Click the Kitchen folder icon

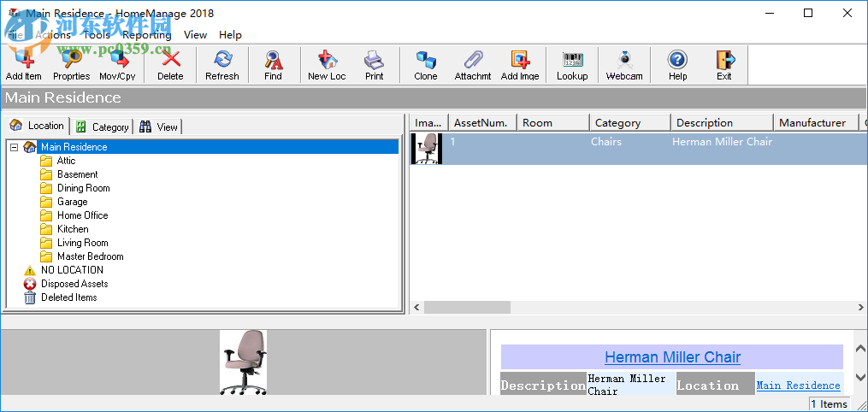pos(46,229)
